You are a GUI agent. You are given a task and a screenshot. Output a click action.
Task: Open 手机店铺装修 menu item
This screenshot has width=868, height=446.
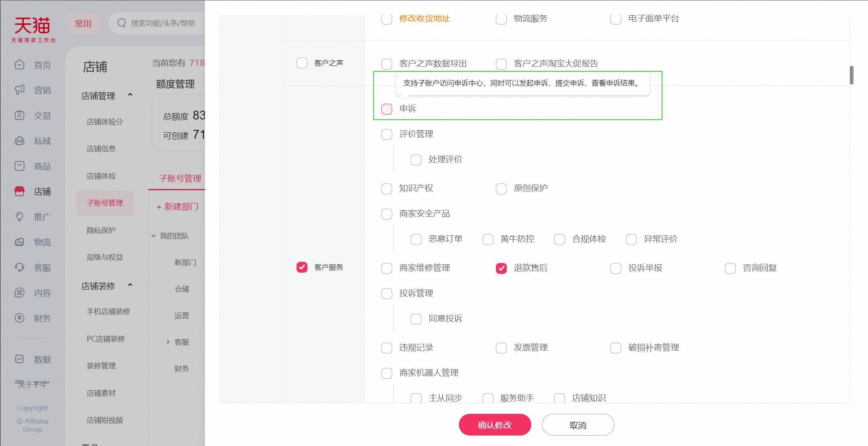coord(108,311)
